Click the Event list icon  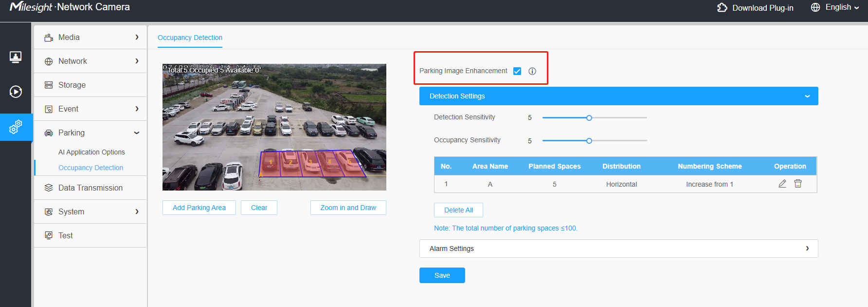(49, 109)
